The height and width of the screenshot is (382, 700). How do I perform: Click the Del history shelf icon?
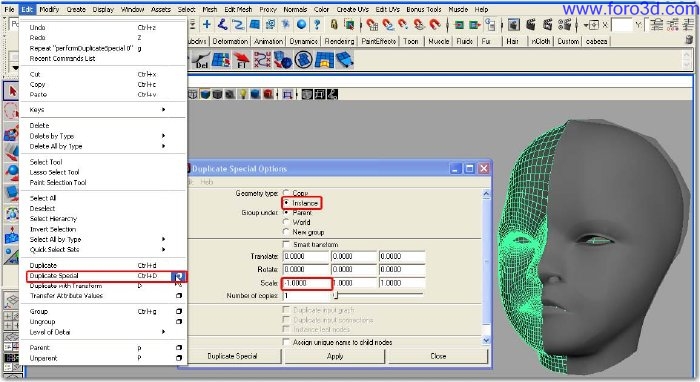point(201,60)
